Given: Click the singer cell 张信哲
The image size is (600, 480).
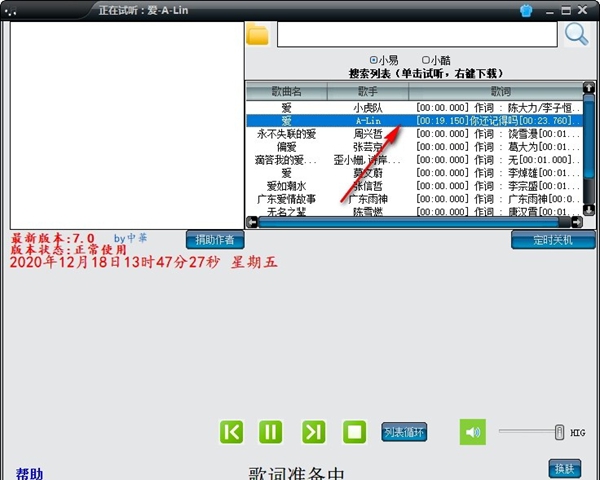Looking at the screenshot, I should tap(368, 186).
